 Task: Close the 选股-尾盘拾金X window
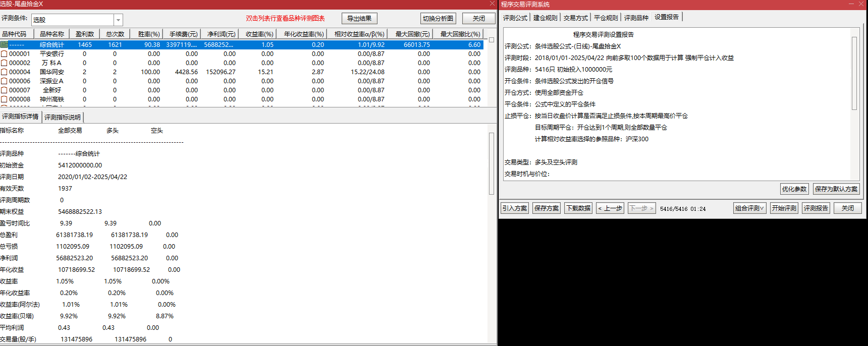[493, 4]
